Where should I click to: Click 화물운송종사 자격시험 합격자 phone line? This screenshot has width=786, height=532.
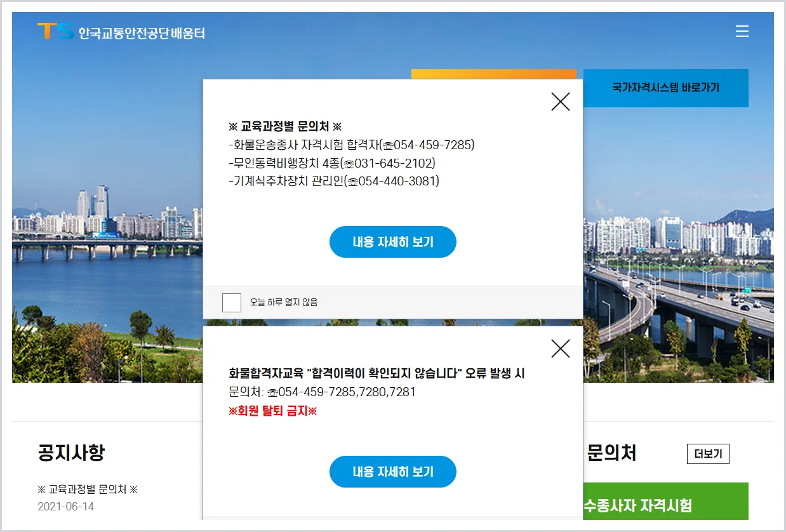(352, 145)
